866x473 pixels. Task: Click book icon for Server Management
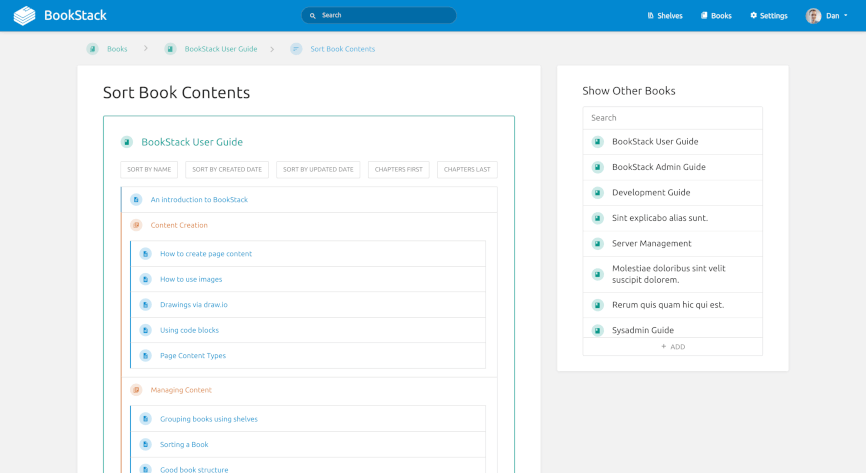598,244
